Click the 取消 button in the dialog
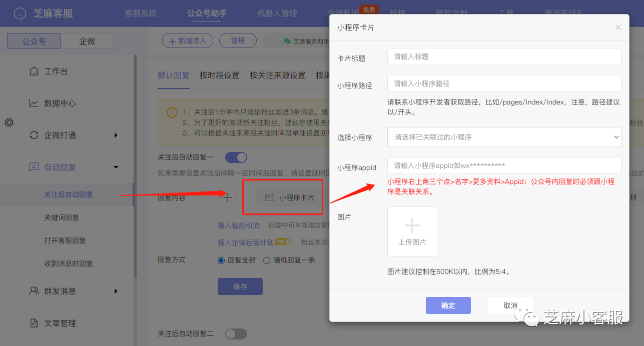The image size is (644, 346). coord(510,305)
